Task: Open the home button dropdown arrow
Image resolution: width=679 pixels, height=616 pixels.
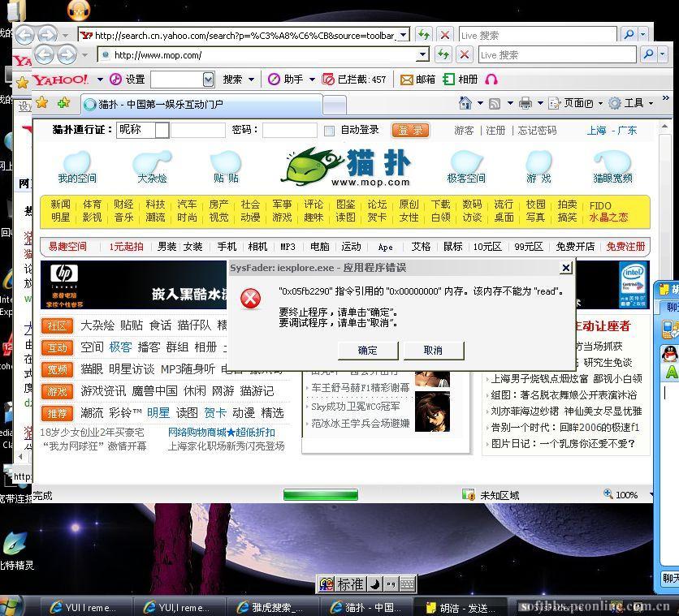Action: tap(480, 103)
